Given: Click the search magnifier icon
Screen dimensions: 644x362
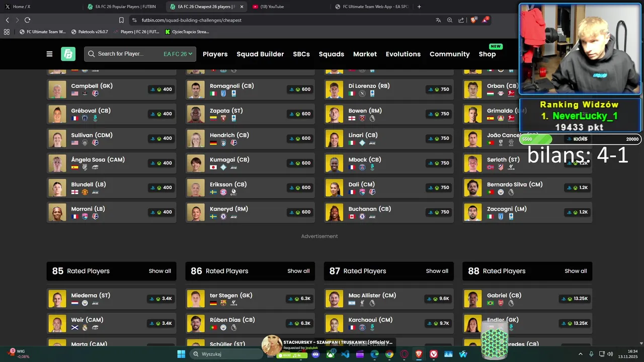Looking at the screenshot, I should point(92,54).
